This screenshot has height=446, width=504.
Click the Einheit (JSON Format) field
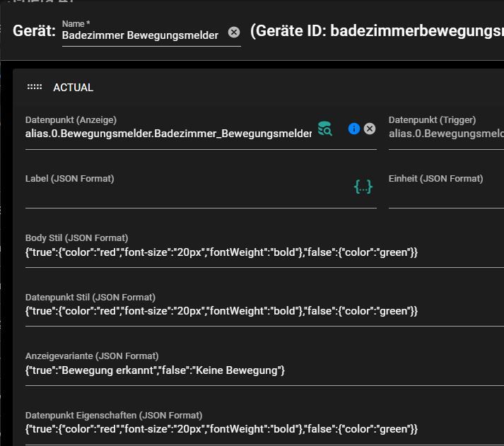click(445, 194)
